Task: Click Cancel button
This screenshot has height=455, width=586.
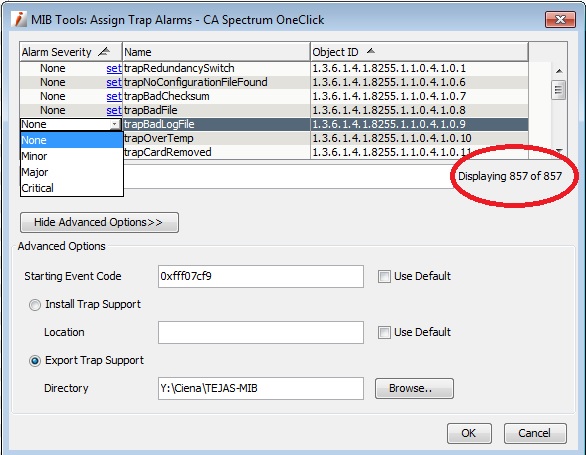Action: 535,433
